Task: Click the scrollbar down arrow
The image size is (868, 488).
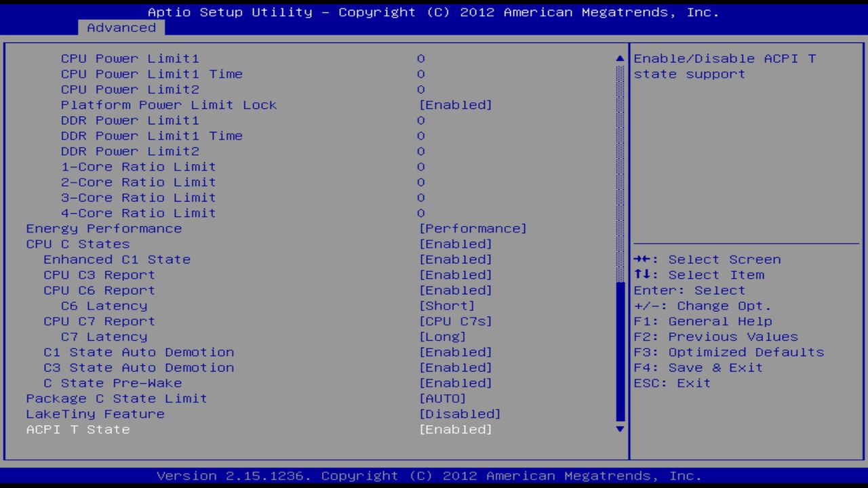Action: click(x=618, y=429)
